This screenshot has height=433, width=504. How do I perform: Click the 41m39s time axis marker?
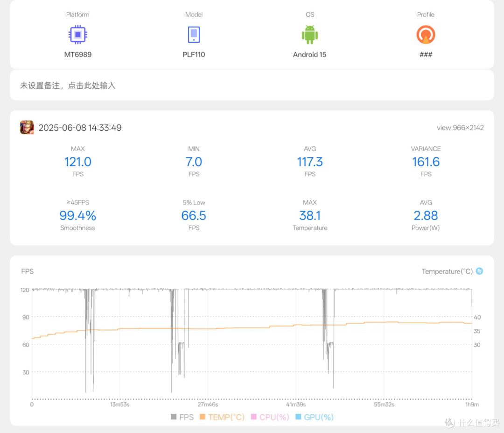pyautogui.click(x=296, y=405)
